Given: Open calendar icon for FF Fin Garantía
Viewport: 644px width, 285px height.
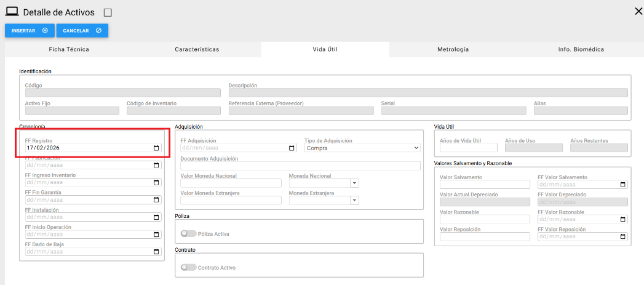Looking at the screenshot, I should click(156, 200).
